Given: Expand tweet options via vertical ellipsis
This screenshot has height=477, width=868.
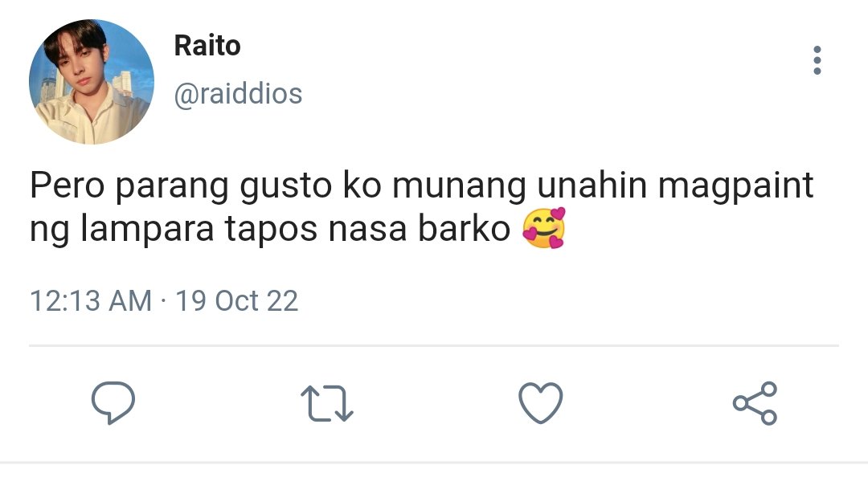Looking at the screenshot, I should pos(817,60).
